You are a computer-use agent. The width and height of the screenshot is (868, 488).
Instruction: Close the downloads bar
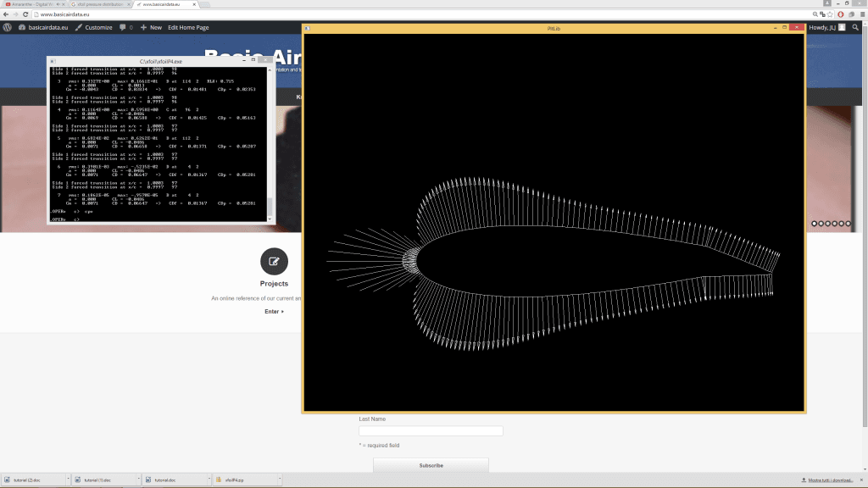click(861, 480)
